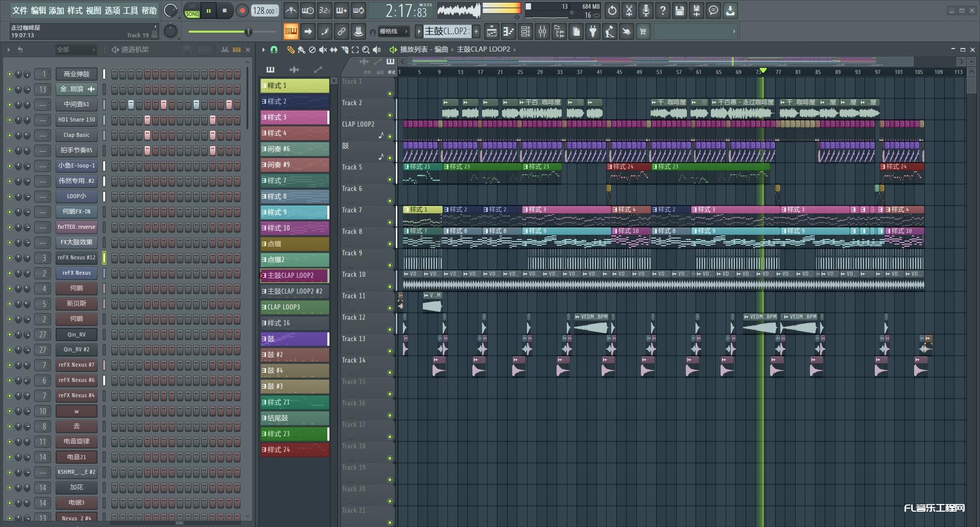Open the 中间查61 channel button
Screen dimensions: 980x527
click(77, 105)
